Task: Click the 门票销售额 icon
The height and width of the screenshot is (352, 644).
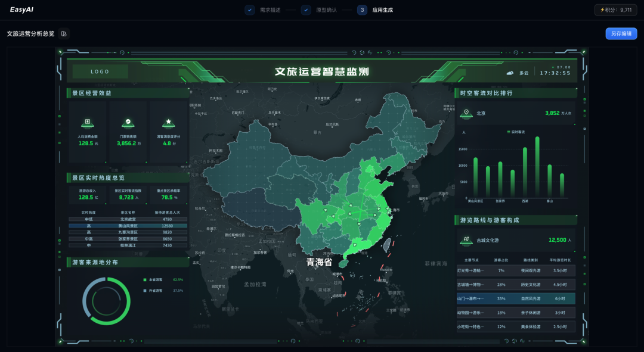Action: [128, 123]
